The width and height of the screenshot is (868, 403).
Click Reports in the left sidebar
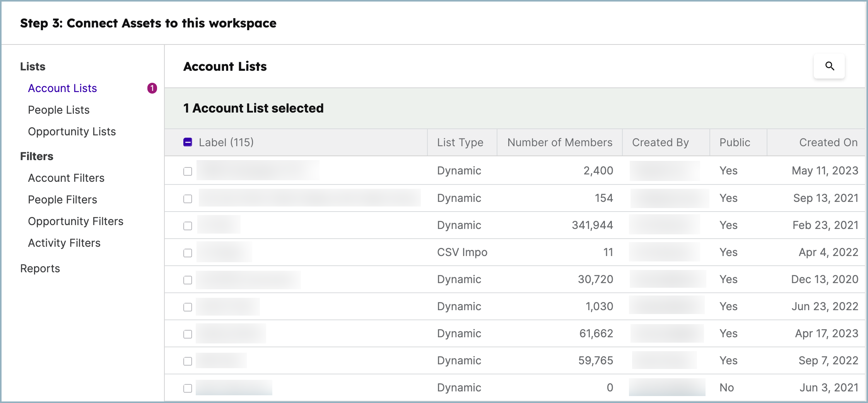40,268
